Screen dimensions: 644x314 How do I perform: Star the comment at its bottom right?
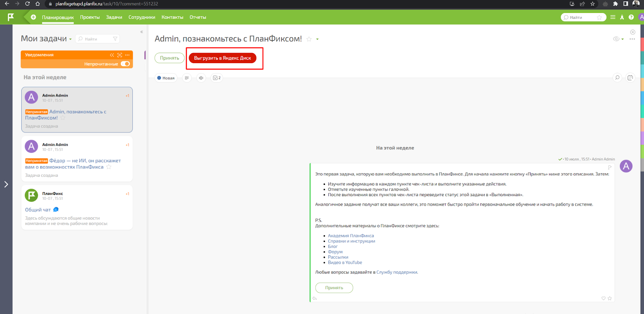point(610,298)
